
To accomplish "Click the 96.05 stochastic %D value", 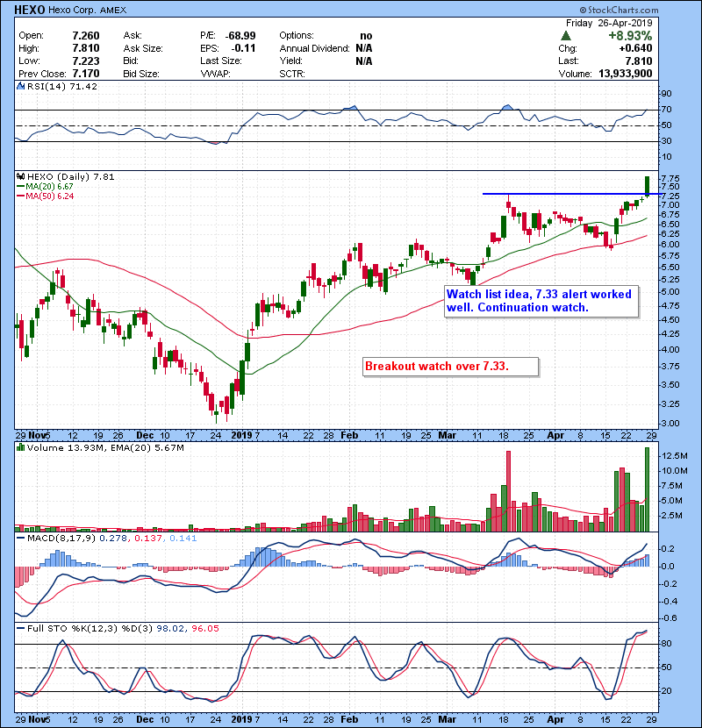I will 205,628.
